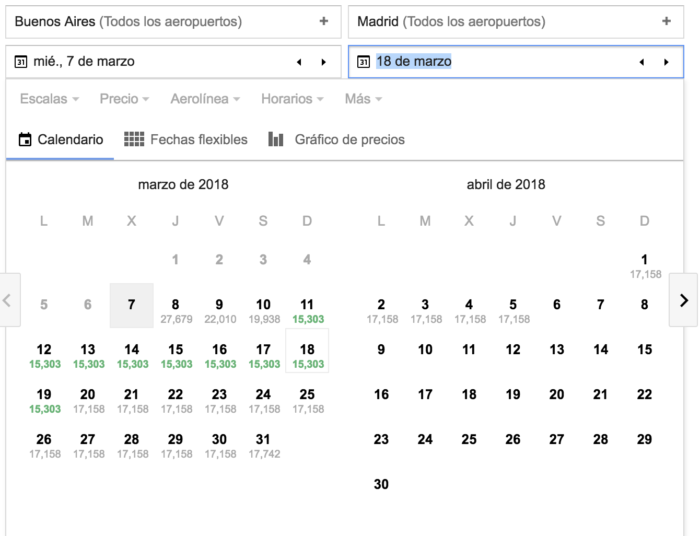
Task: Go to previous departure date arrow
Action: pyautogui.click(x=299, y=62)
